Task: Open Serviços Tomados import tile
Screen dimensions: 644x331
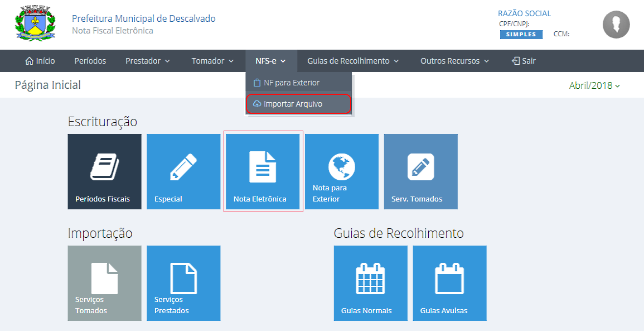Action: point(104,283)
